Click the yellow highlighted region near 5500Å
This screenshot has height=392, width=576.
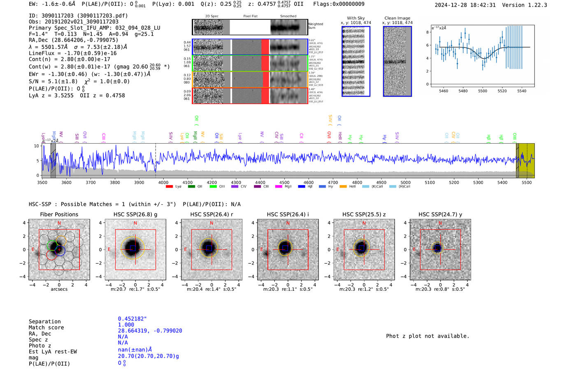527,160
